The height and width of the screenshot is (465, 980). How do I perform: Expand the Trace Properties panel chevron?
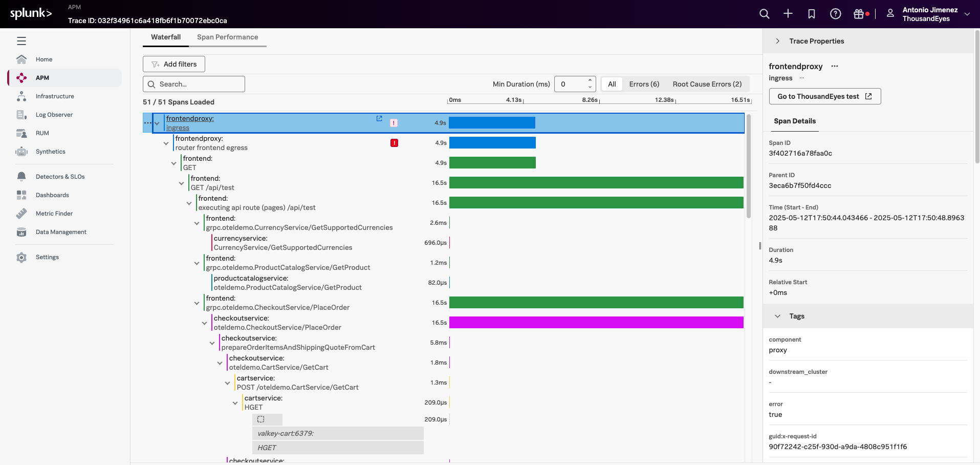click(x=778, y=41)
